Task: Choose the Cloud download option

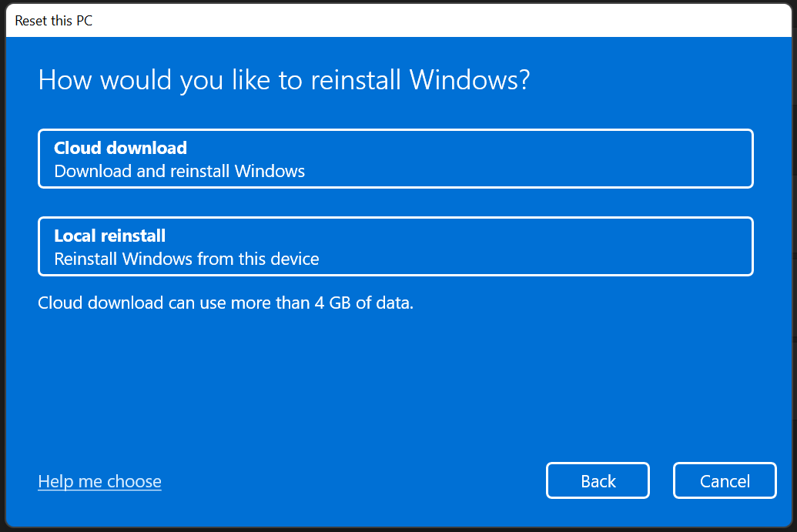Action: click(x=395, y=159)
